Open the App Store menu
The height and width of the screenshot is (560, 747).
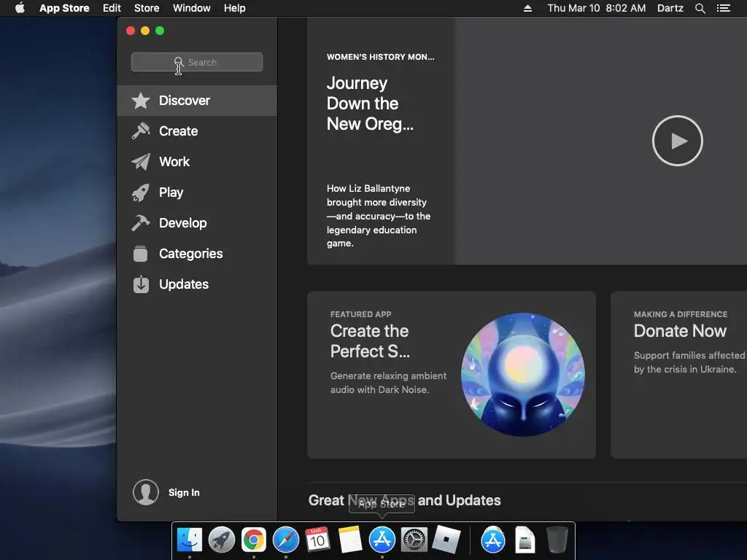pos(64,8)
